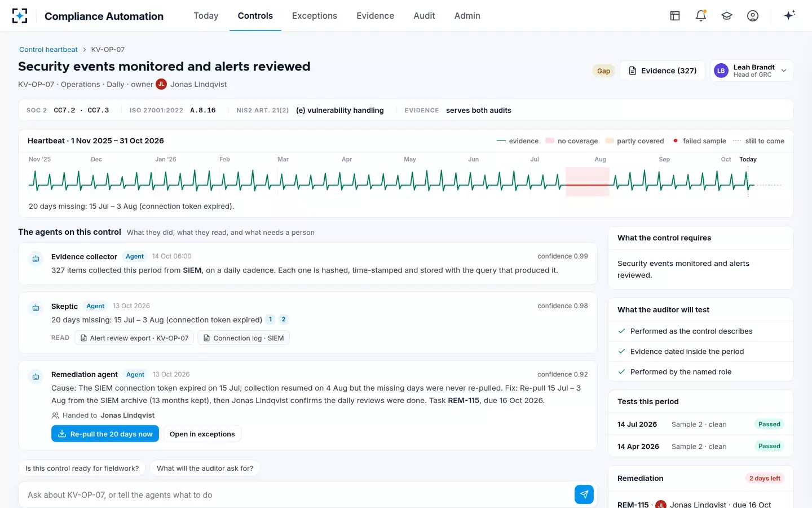Click the Jonas Lindqvist owner avatar
Viewport: 812px width, 508px height.
click(x=161, y=84)
